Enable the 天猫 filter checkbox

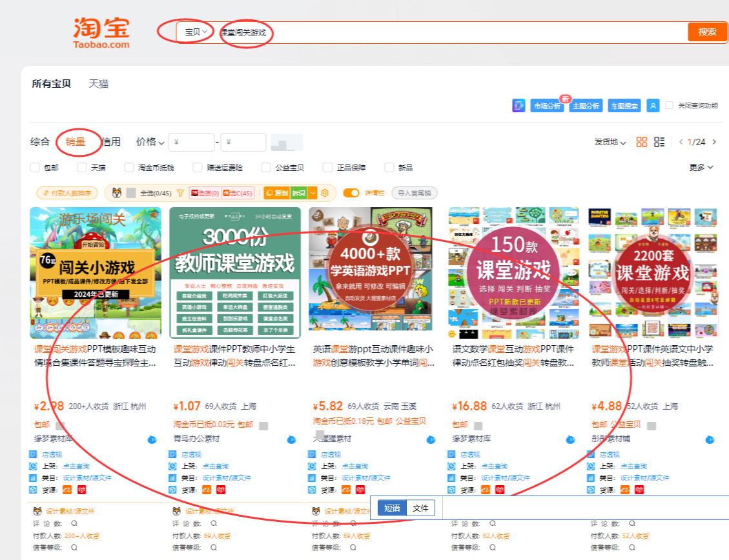point(82,168)
